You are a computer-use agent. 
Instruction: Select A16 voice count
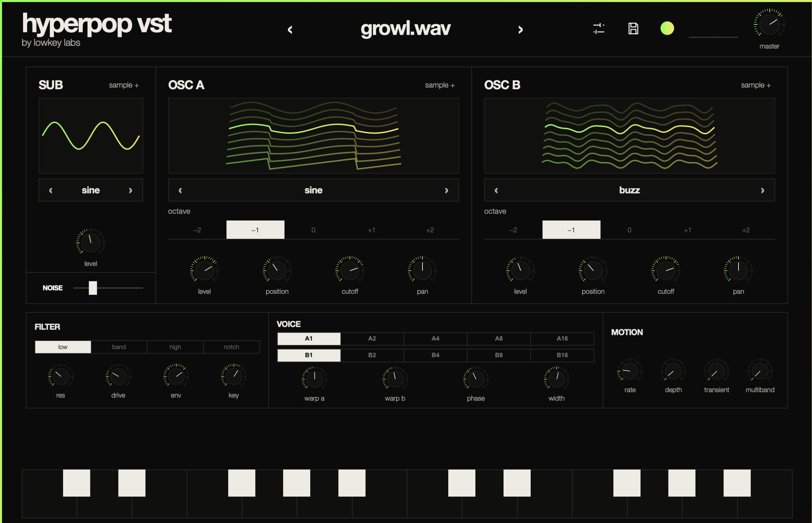point(562,338)
